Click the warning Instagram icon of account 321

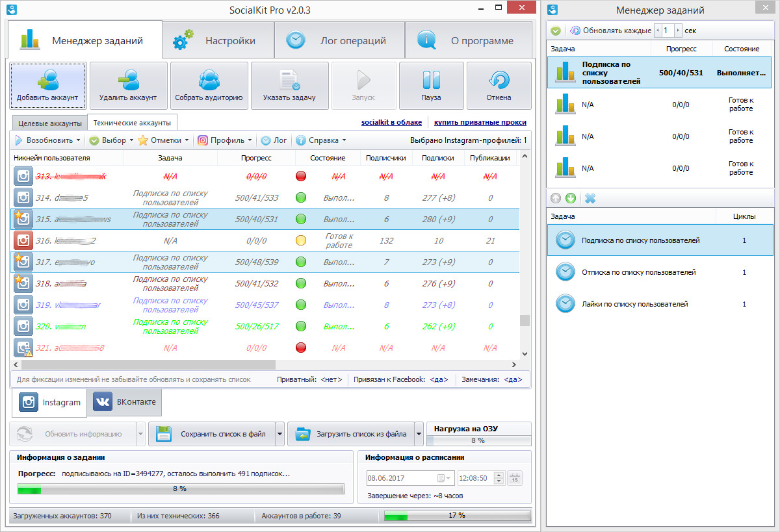23,348
